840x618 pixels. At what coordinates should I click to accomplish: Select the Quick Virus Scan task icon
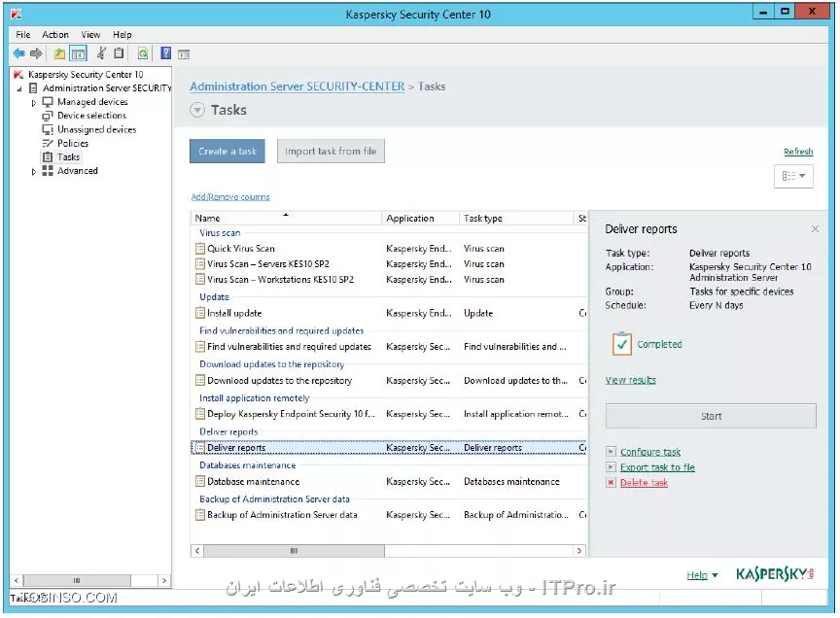[x=200, y=249]
